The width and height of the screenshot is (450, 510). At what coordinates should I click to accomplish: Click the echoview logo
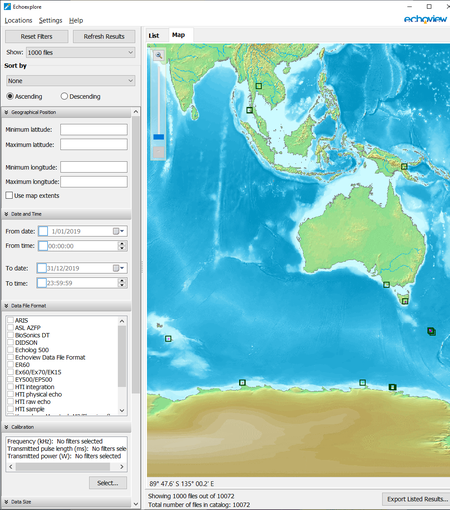425,19
